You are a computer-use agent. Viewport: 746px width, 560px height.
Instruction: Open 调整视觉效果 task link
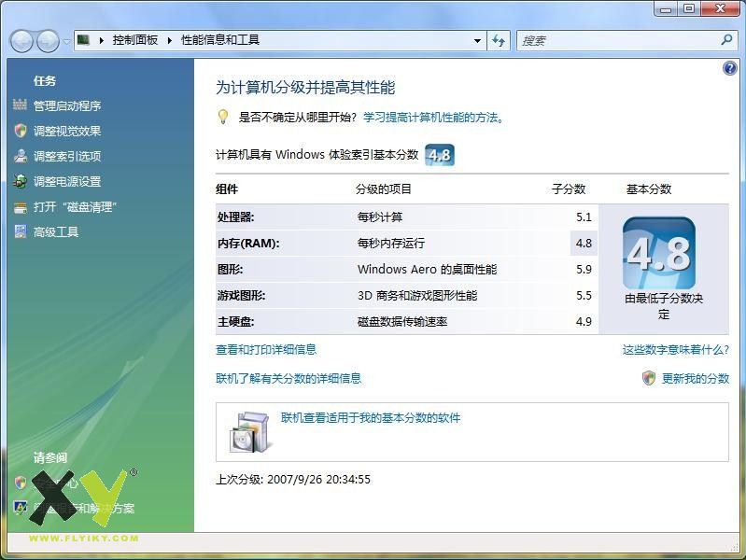point(67,131)
